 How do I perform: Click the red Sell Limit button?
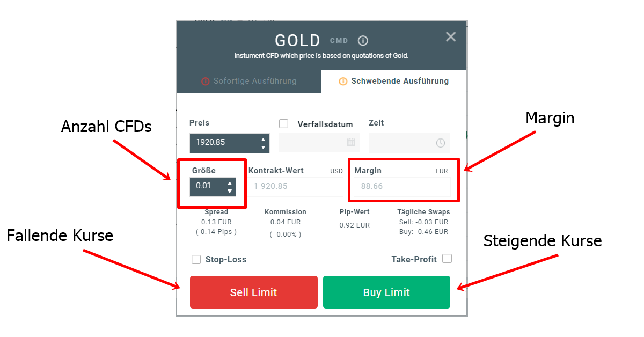coord(254,292)
